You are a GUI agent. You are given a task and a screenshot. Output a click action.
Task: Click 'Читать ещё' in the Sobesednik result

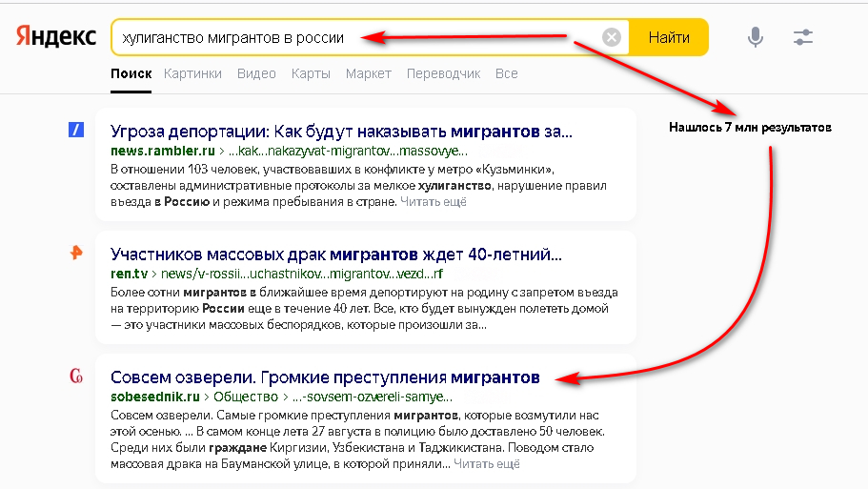(487, 463)
